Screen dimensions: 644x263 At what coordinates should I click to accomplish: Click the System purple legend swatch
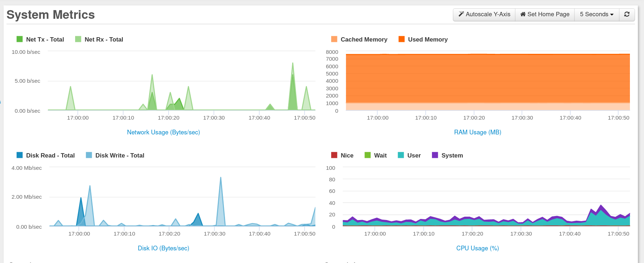pyautogui.click(x=435, y=155)
